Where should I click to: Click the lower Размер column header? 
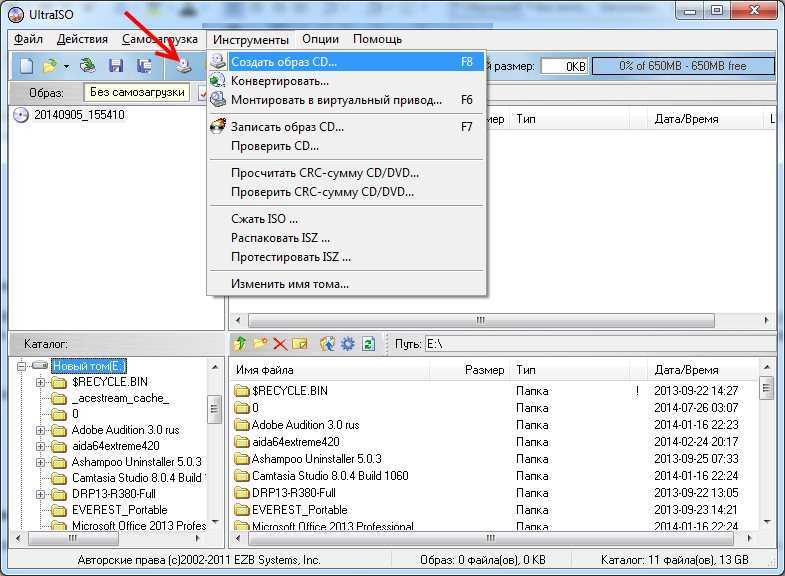[470, 370]
